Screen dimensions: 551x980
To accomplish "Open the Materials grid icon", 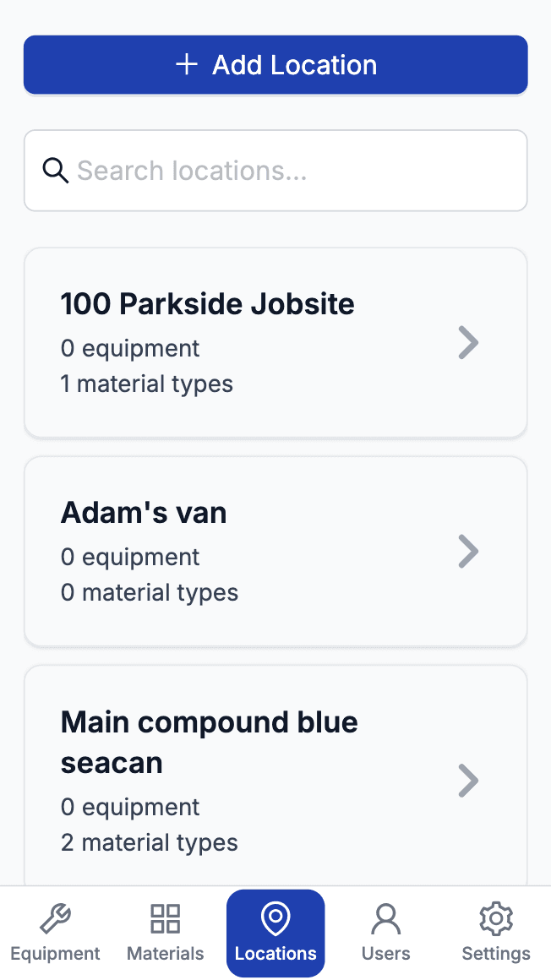I will (x=165, y=917).
